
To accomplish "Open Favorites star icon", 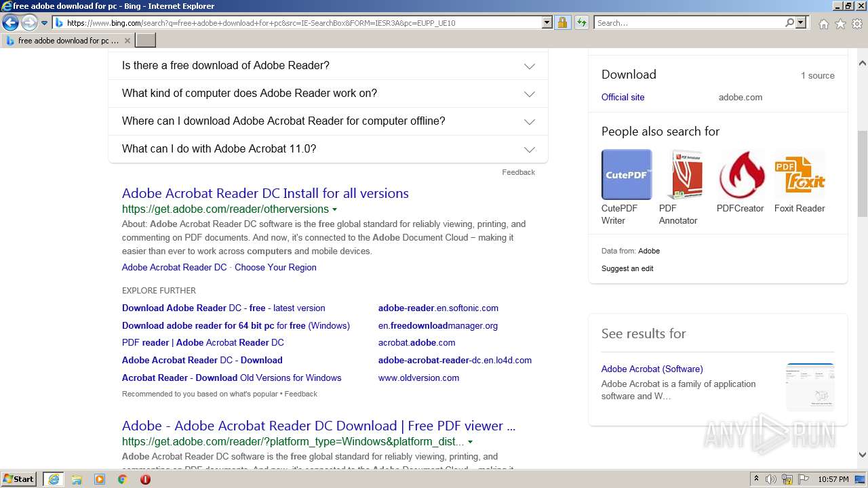I will tap(840, 24).
